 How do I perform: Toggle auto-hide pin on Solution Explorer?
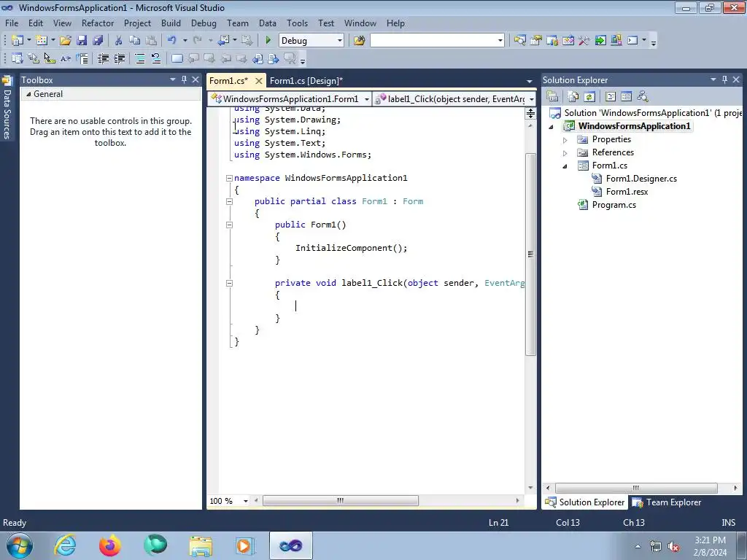click(724, 79)
